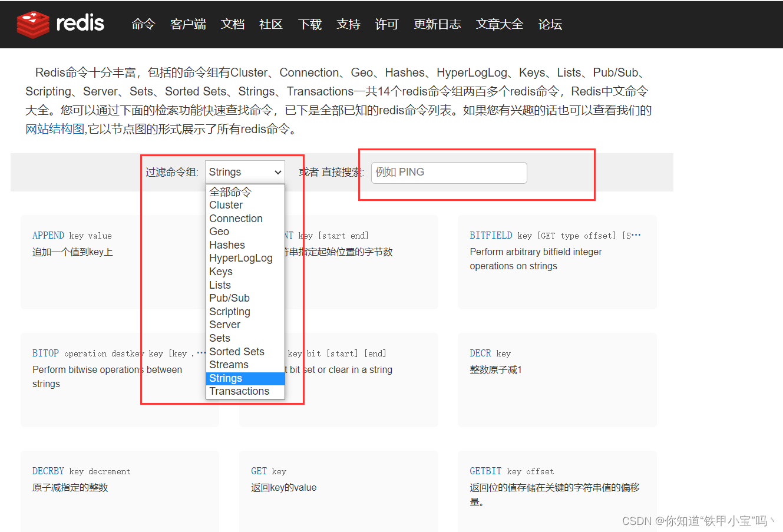Image resolution: width=783 pixels, height=532 pixels.
Task: Pick Sets from the command group list
Action: pyautogui.click(x=245, y=338)
